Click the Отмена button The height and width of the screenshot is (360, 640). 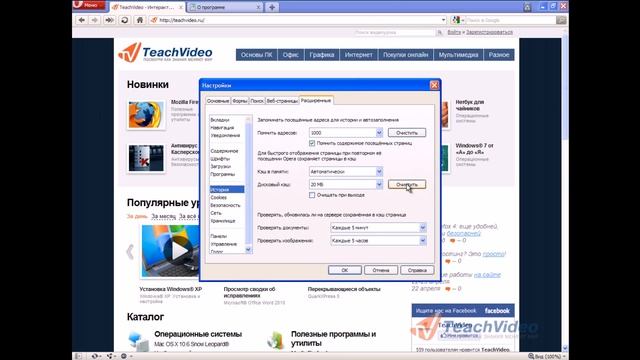(381, 270)
